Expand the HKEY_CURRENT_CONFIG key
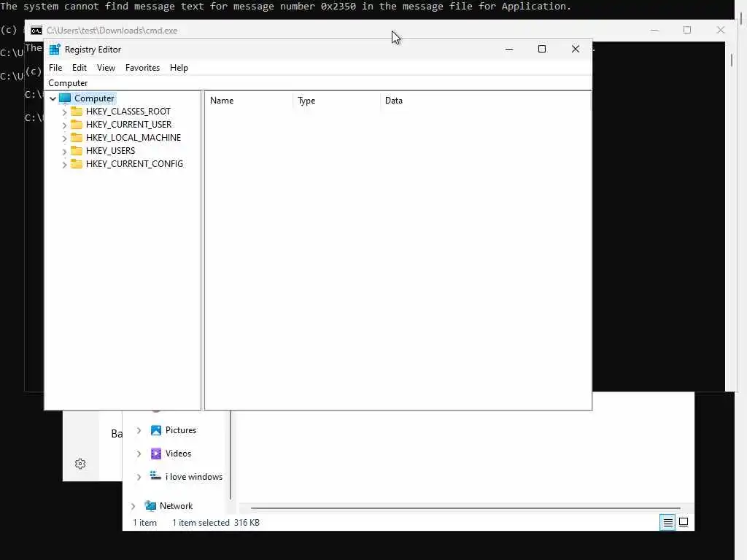The image size is (747, 560). coord(64,164)
